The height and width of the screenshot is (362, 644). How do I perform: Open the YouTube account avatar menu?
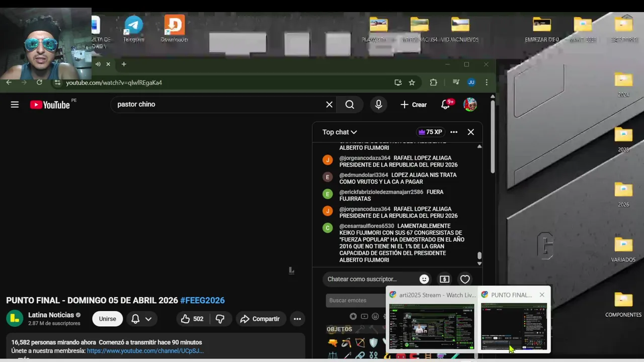(470, 105)
